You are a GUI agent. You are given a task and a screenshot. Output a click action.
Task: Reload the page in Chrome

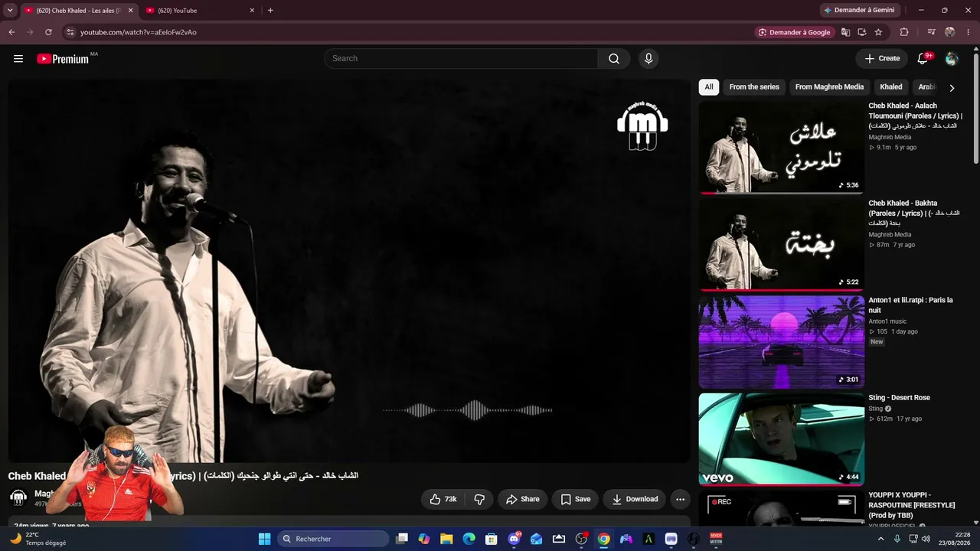[x=48, y=32]
